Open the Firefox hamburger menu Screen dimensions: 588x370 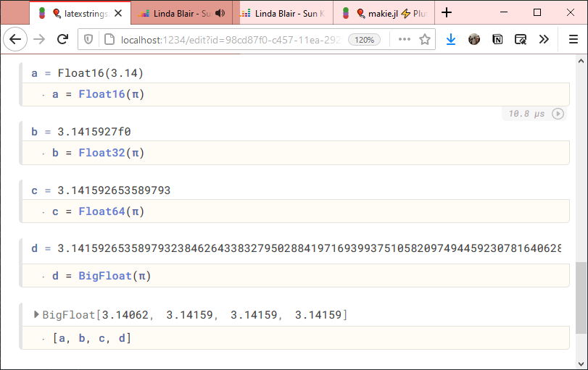[573, 39]
